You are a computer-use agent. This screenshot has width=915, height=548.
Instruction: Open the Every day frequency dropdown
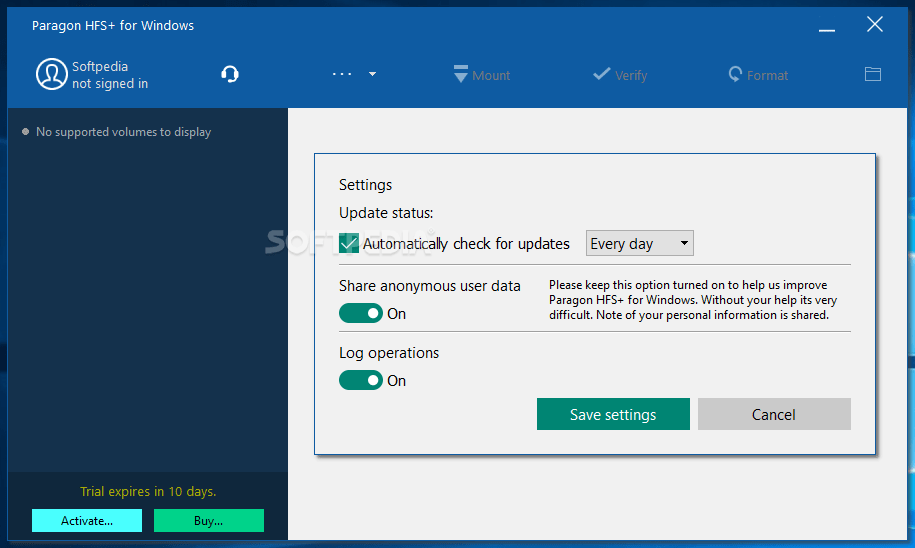pos(640,243)
